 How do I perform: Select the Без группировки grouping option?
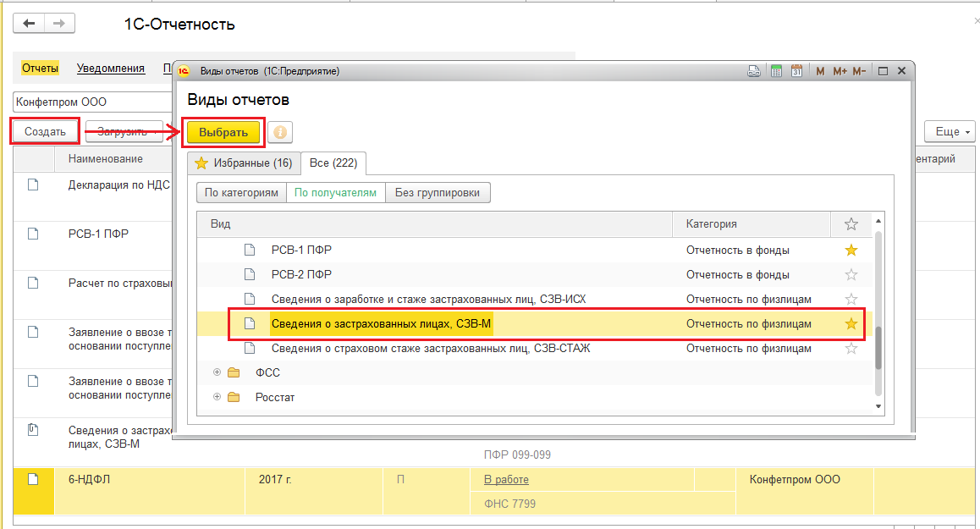(438, 193)
